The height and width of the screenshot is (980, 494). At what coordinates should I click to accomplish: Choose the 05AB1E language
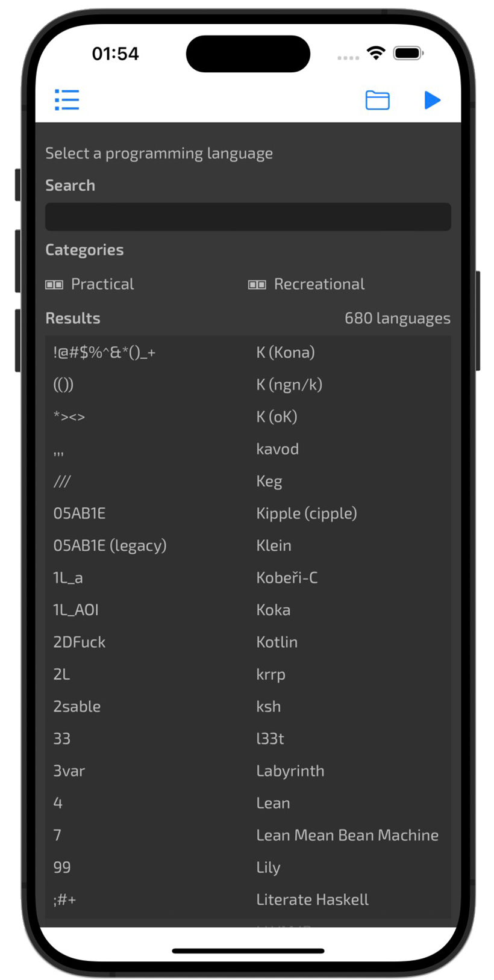click(x=80, y=513)
